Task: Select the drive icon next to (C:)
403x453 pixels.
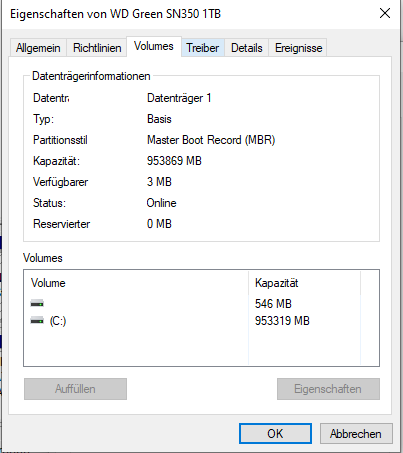Action: click(37, 321)
